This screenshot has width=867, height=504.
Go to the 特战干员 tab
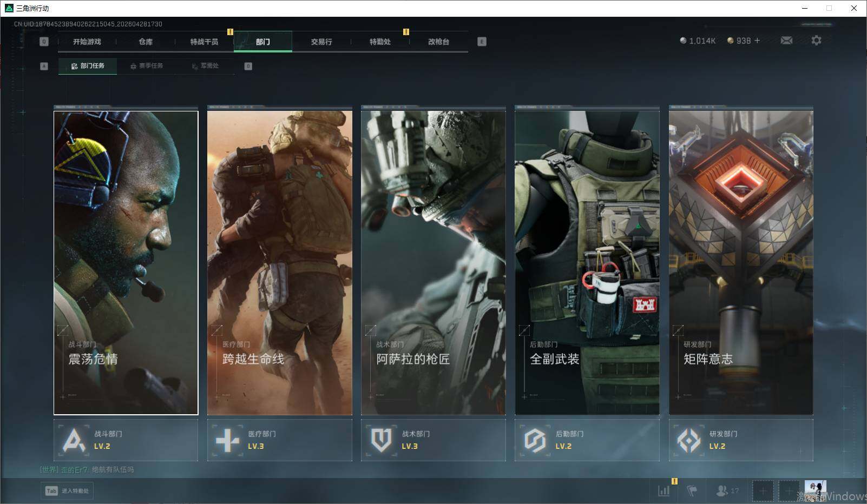tap(204, 42)
